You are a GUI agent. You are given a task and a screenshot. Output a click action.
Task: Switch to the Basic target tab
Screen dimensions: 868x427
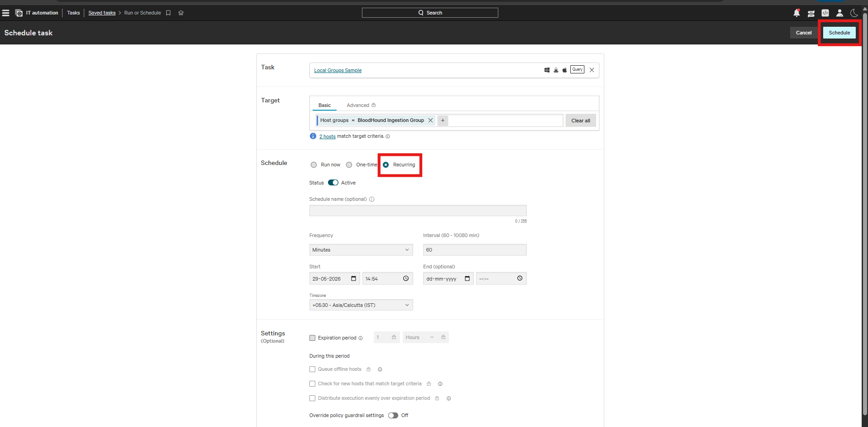[x=324, y=105]
